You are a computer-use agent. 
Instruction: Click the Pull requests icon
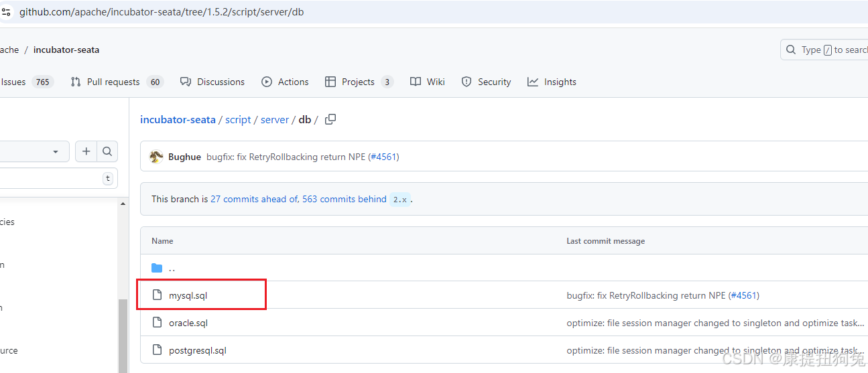(76, 82)
